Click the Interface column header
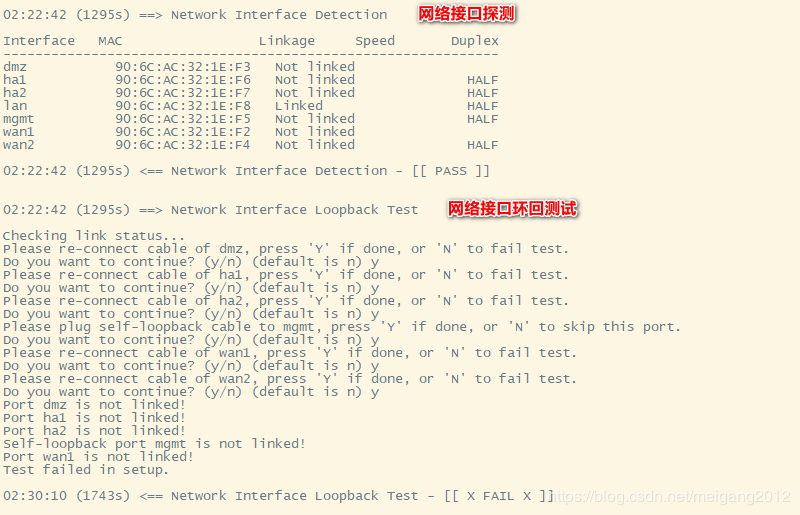The image size is (800, 515). click(x=39, y=41)
